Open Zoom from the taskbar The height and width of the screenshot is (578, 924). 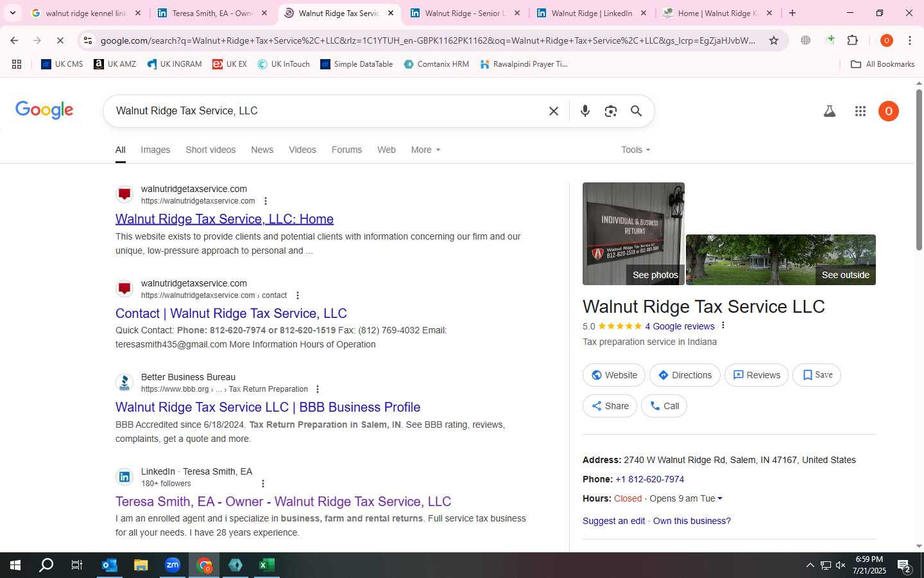pyautogui.click(x=173, y=565)
